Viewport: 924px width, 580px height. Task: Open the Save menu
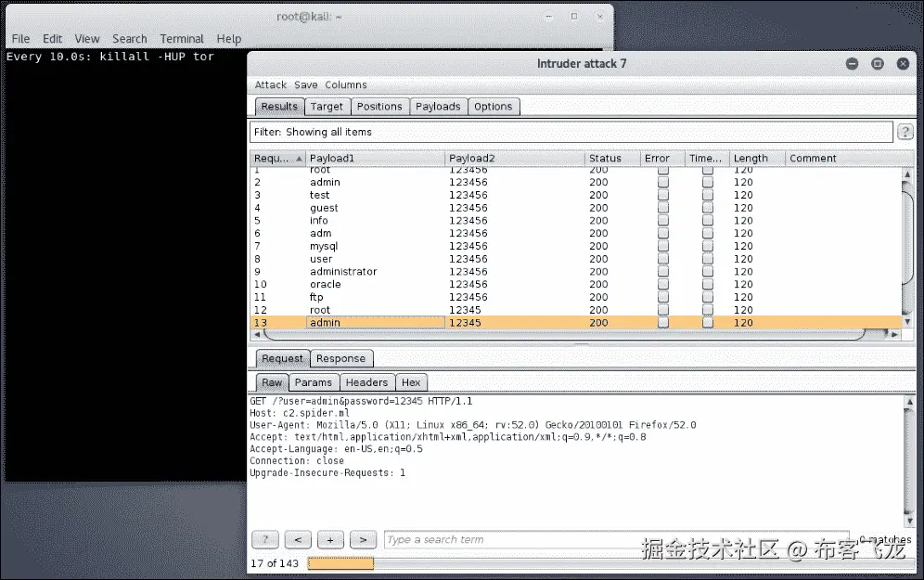click(x=306, y=84)
